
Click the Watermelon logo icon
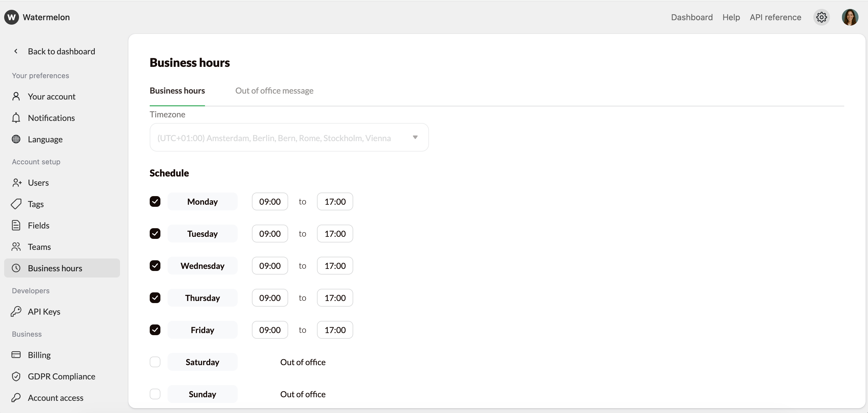[12, 17]
